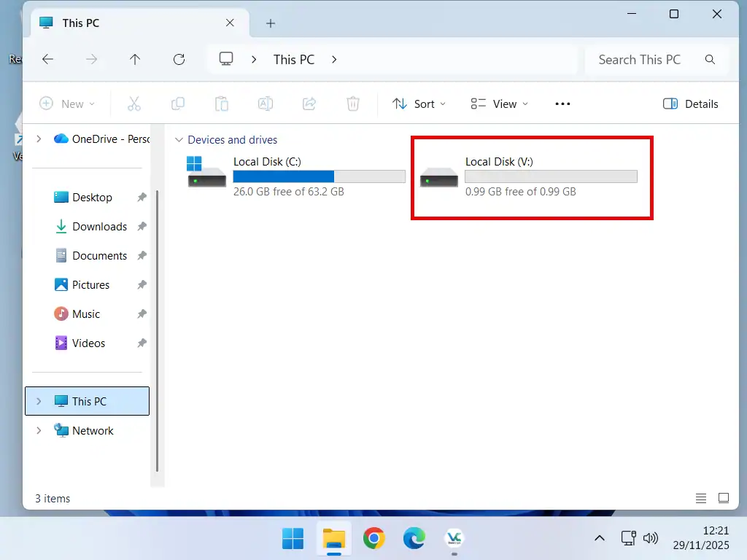
Task: Click the Copy icon in the toolbar
Action: tap(178, 104)
